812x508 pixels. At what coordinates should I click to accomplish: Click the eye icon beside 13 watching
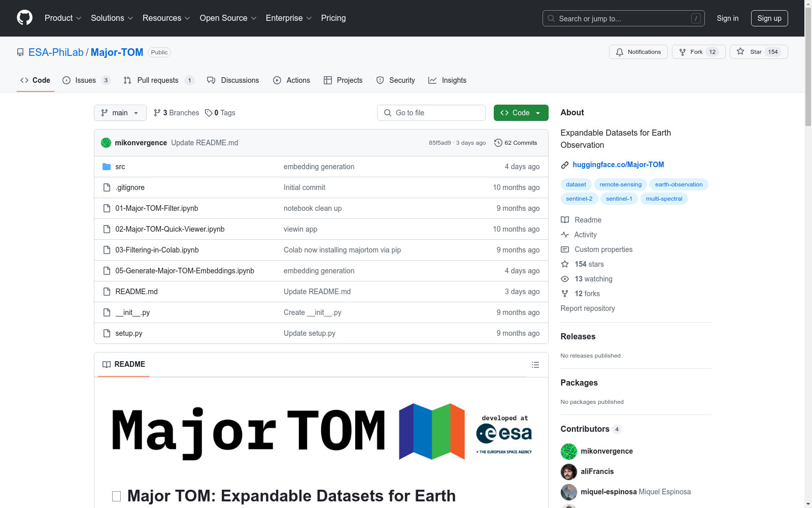(565, 279)
